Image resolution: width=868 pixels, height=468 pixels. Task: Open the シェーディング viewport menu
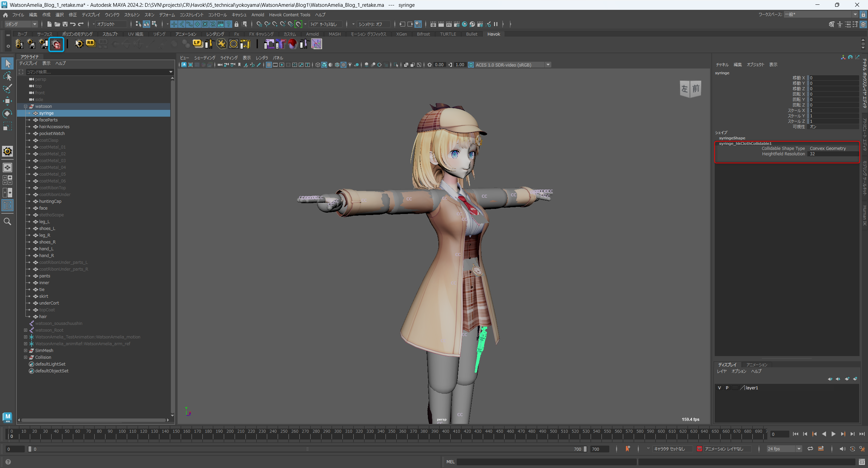pyautogui.click(x=204, y=58)
